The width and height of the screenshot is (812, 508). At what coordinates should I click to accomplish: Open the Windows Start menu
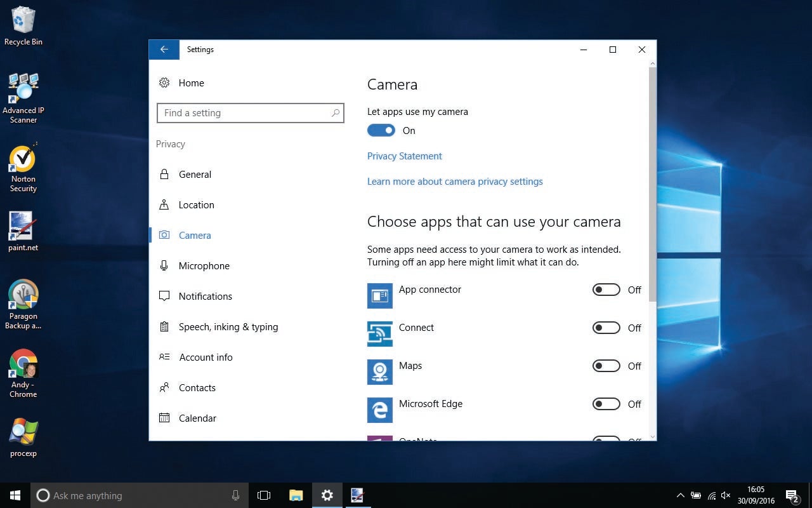pos(15,495)
